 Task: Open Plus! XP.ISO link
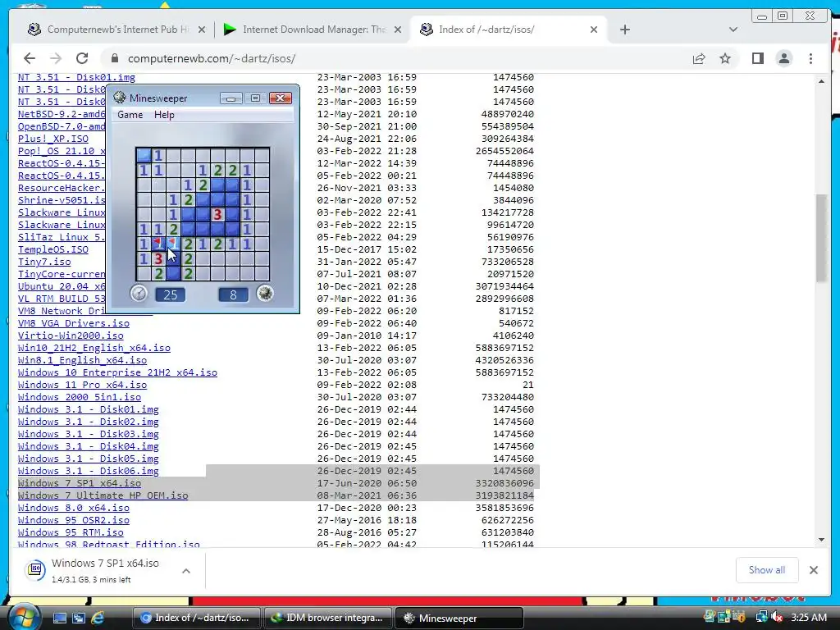pyautogui.click(x=53, y=139)
